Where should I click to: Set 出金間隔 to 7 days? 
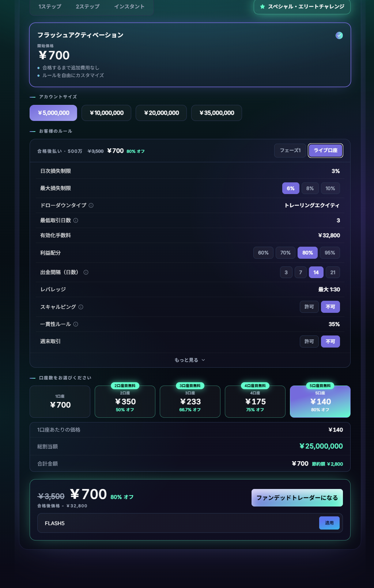pos(301,272)
